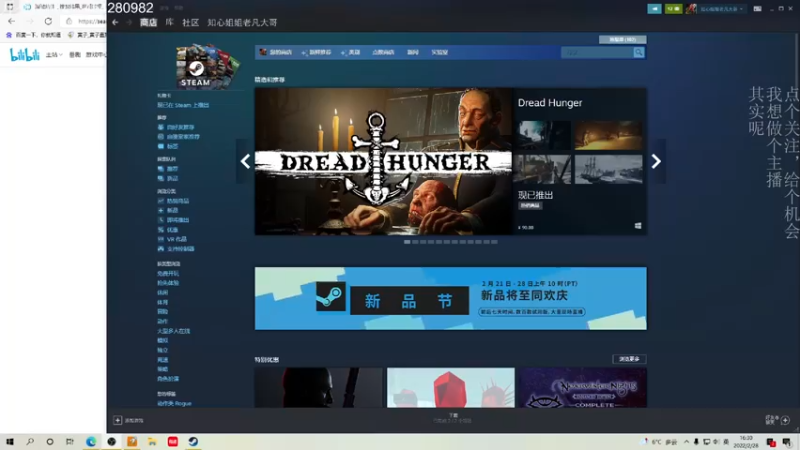Browse the 角色扮演 genre

tap(168, 379)
